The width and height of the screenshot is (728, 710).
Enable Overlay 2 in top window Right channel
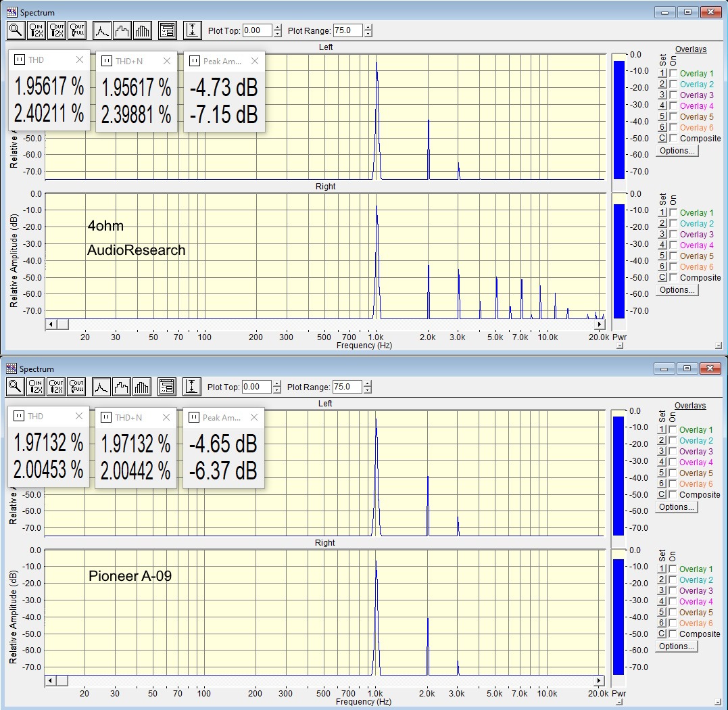pyautogui.click(x=673, y=223)
